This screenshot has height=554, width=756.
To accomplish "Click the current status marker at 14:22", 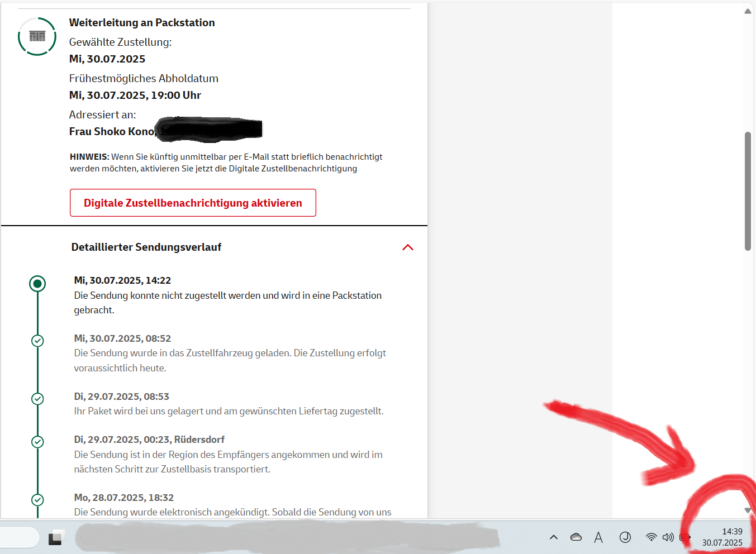I will click(x=37, y=284).
